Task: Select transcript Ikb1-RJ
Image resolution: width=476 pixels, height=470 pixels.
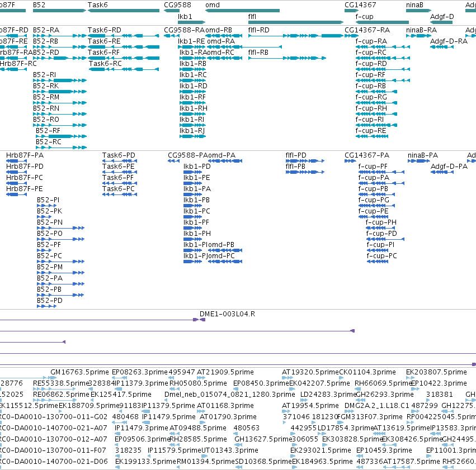Action: [x=192, y=131]
